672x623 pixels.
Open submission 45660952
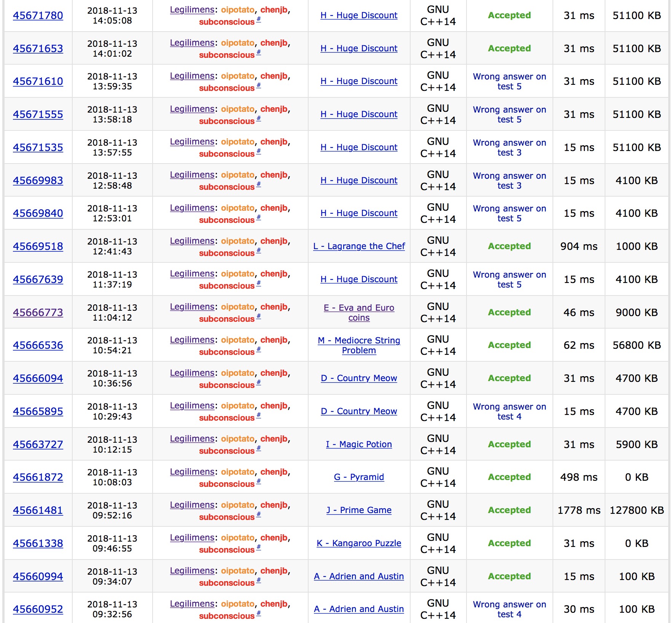click(x=38, y=609)
